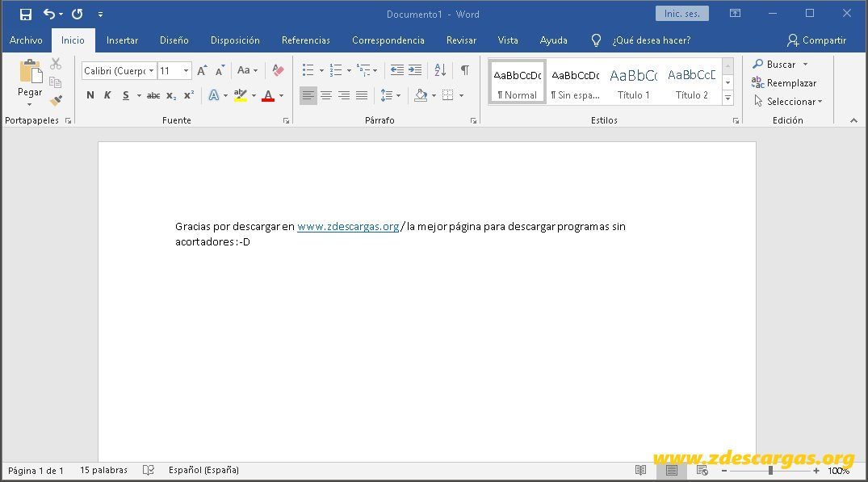868x482 pixels.
Task: Open the Change Case Aa dropdown
Action: (247, 70)
